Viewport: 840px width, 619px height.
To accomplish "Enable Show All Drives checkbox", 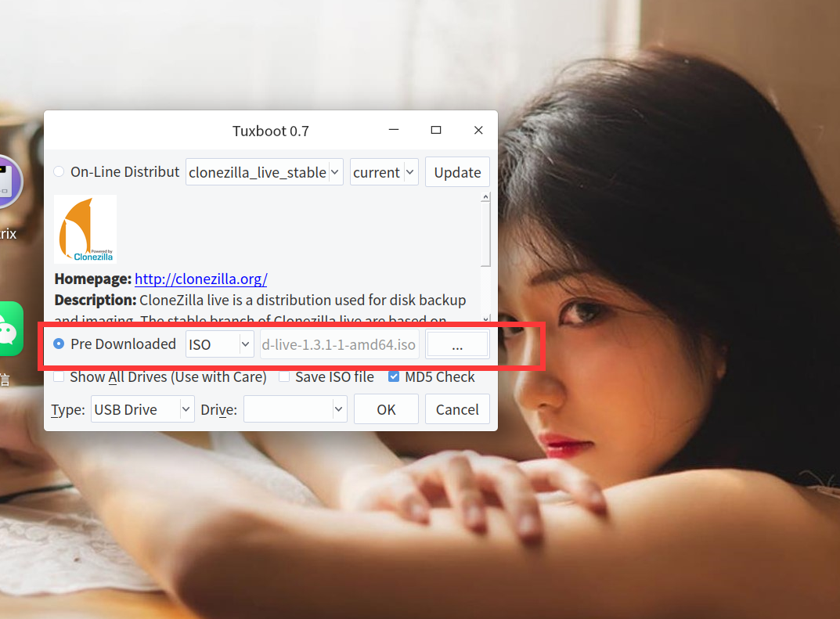I will (x=59, y=376).
